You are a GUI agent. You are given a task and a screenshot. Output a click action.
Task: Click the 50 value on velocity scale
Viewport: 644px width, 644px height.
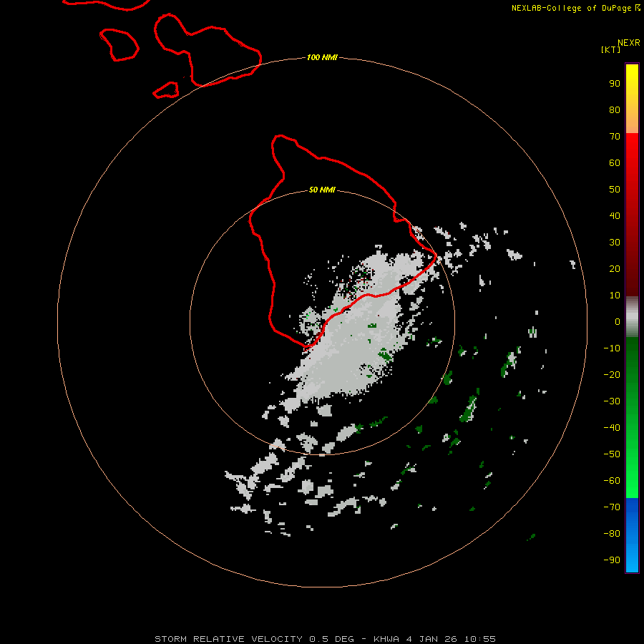615,190
